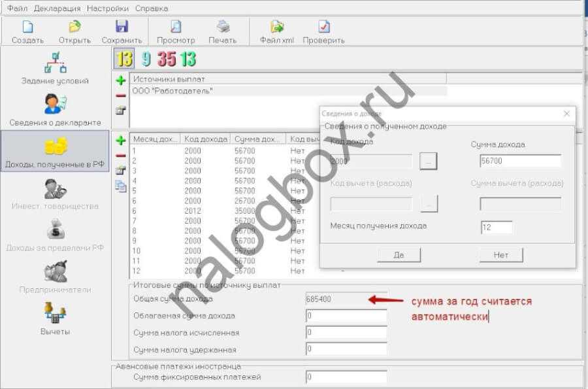Open the Справка menu

tap(152, 8)
